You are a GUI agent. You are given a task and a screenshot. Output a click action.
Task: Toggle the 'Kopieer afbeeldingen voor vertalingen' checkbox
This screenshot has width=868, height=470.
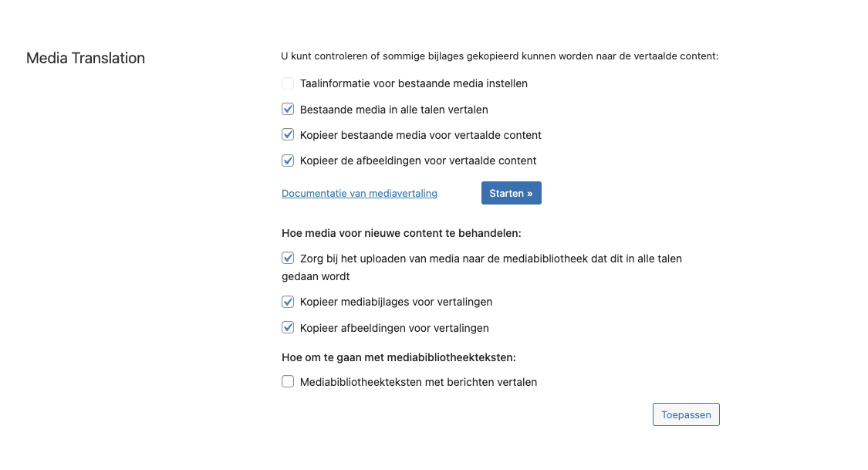[287, 328]
